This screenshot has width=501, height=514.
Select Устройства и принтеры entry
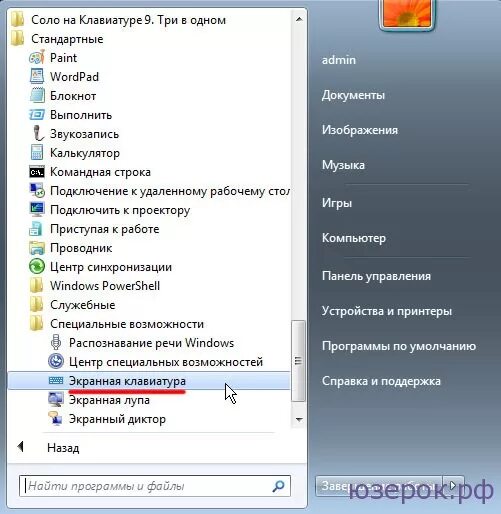(x=387, y=311)
